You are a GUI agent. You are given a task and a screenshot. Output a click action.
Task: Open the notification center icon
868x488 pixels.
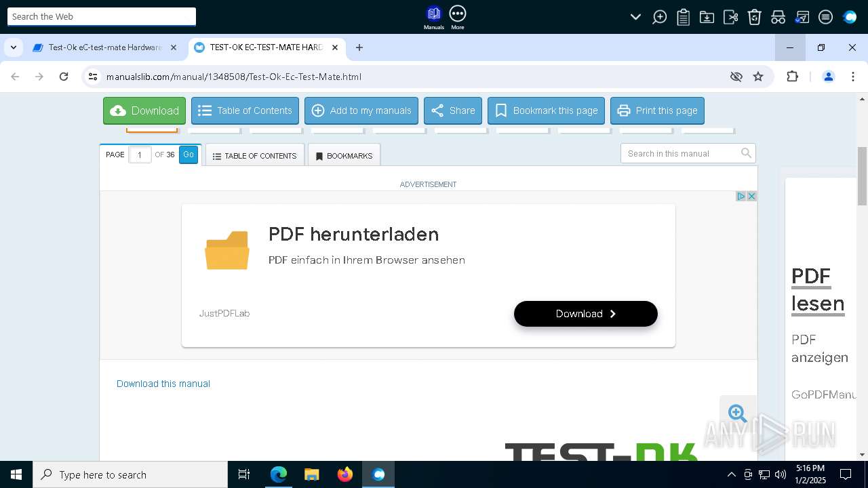tap(846, 474)
